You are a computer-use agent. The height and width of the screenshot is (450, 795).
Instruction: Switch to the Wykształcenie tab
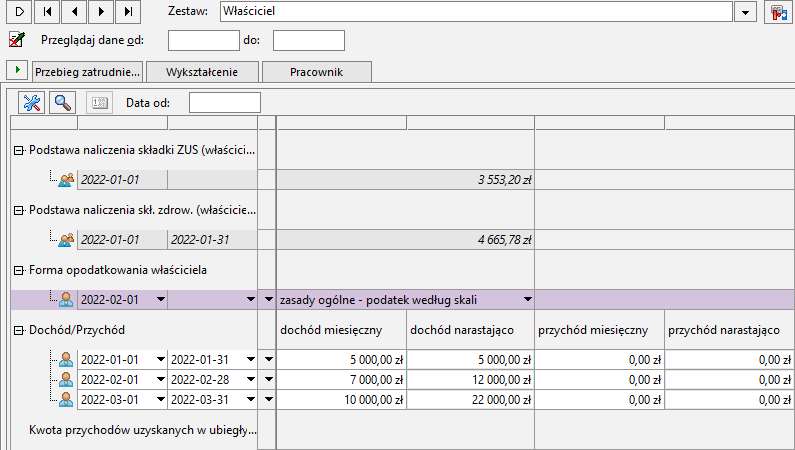pos(204,72)
